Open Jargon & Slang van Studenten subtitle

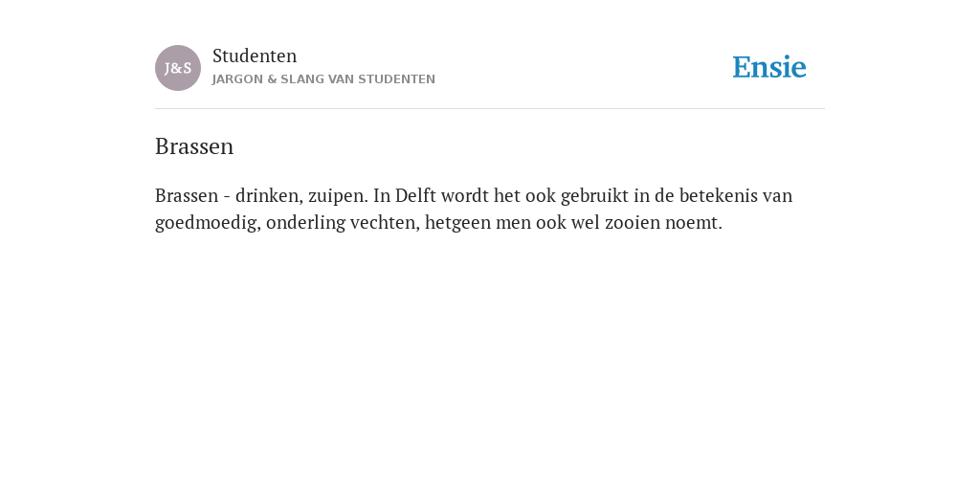323,79
